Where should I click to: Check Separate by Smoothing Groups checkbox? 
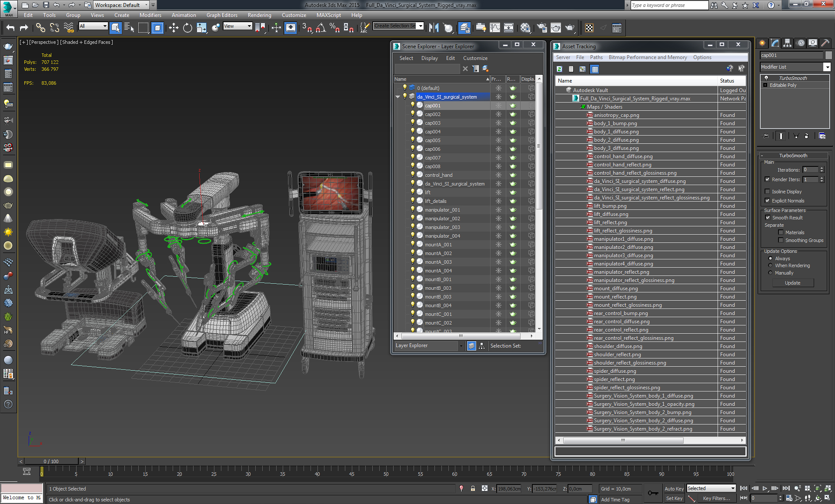(781, 240)
